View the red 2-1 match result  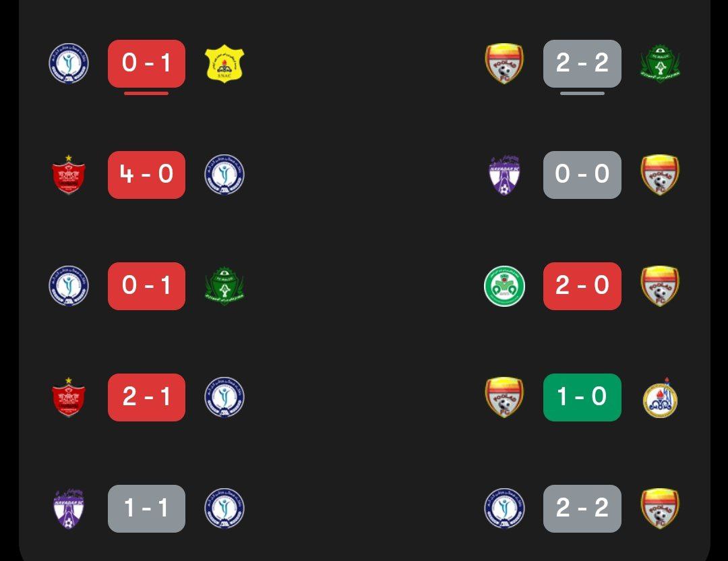(x=146, y=397)
